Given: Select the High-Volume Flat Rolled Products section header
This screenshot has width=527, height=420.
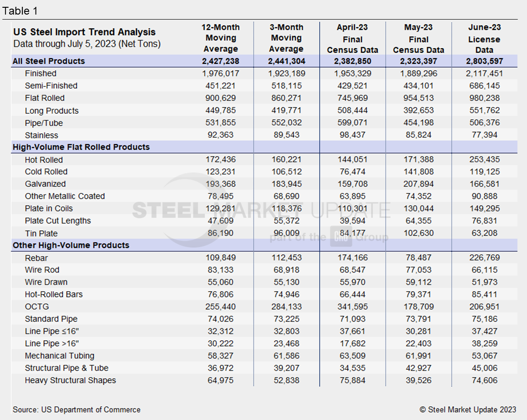Looking at the screenshot, I should coord(81,147).
